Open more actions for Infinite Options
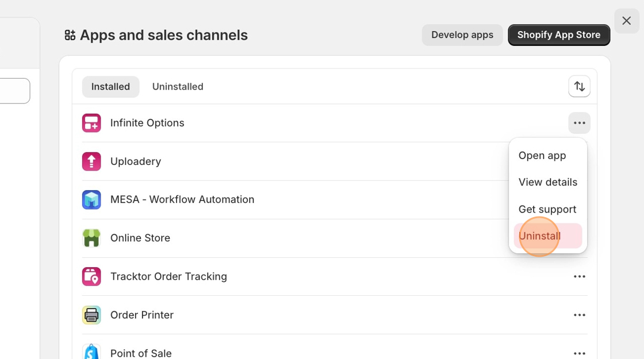 point(579,123)
